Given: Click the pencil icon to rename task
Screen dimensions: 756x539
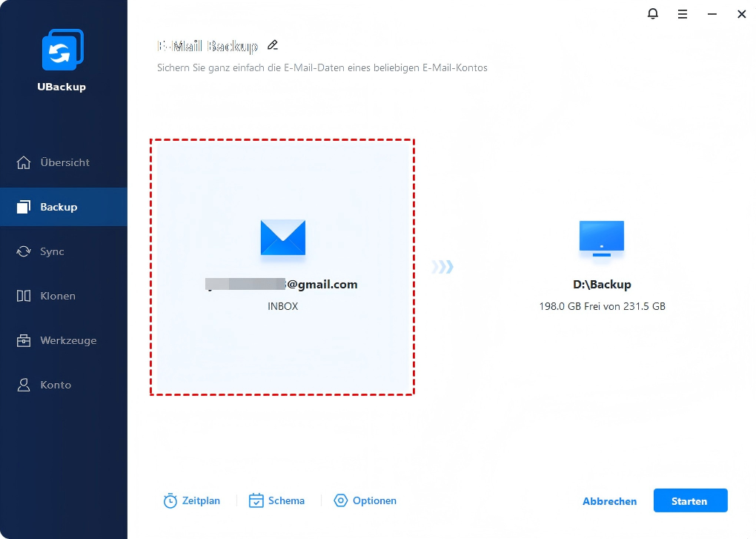Looking at the screenshot, I should pos(273,45).
